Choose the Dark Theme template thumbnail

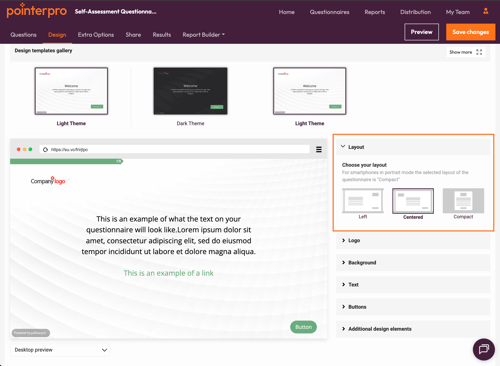(190, 91)
